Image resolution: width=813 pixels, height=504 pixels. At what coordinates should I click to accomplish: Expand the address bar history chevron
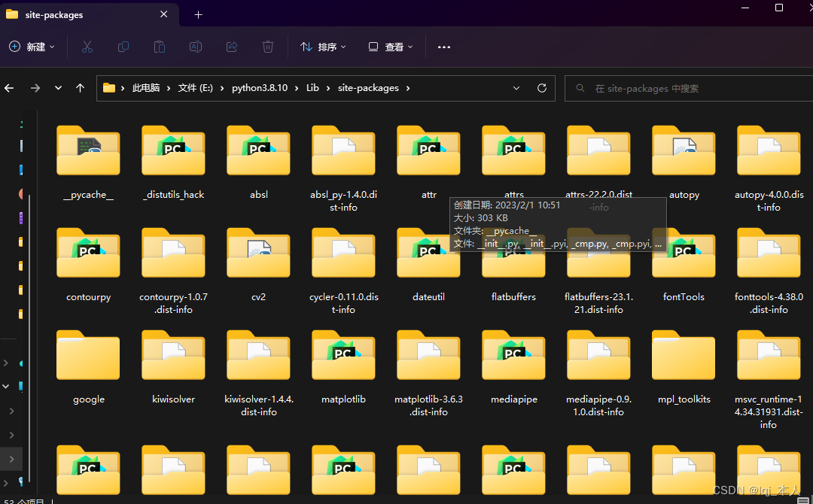516,87
